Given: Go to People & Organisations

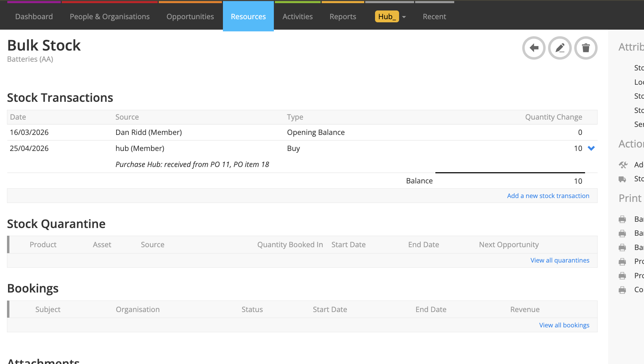Looking at the screenshot, I should (110, 16).
